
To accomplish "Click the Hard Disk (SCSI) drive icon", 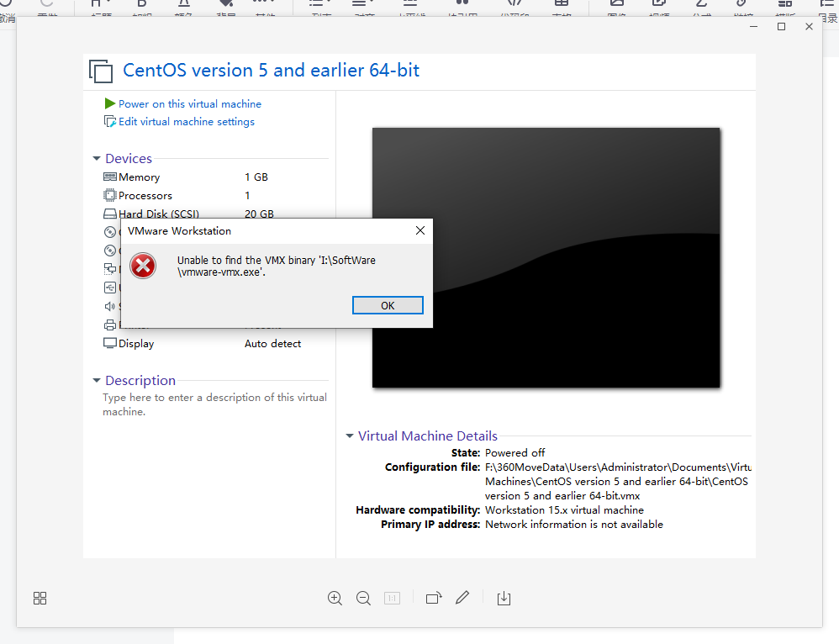I will [109, 214].
